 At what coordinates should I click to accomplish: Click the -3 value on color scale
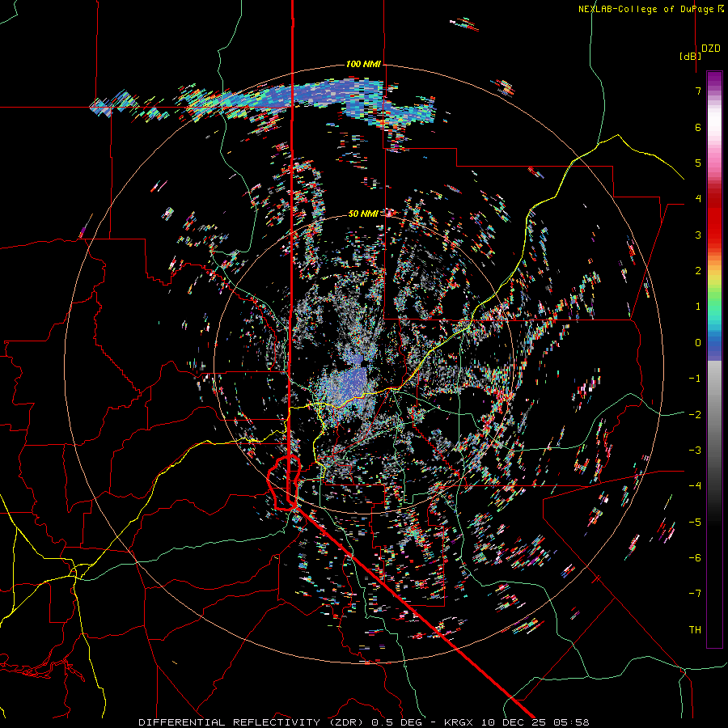[x=695, y=451]
